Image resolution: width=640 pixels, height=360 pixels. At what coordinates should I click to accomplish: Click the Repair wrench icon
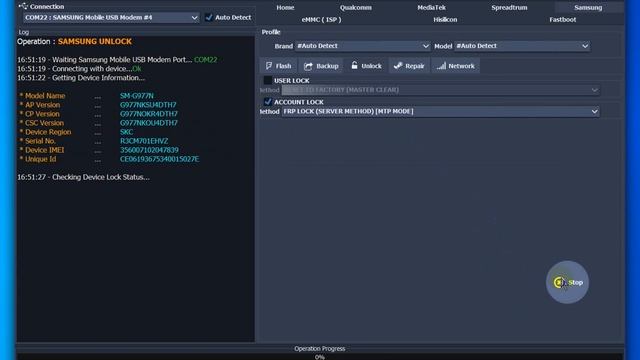pos(398,66)
